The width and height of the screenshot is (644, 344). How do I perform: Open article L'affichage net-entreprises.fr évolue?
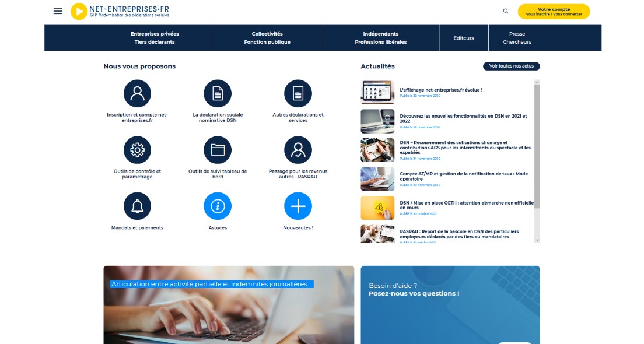pyautogui.click(x=440, y=90)
